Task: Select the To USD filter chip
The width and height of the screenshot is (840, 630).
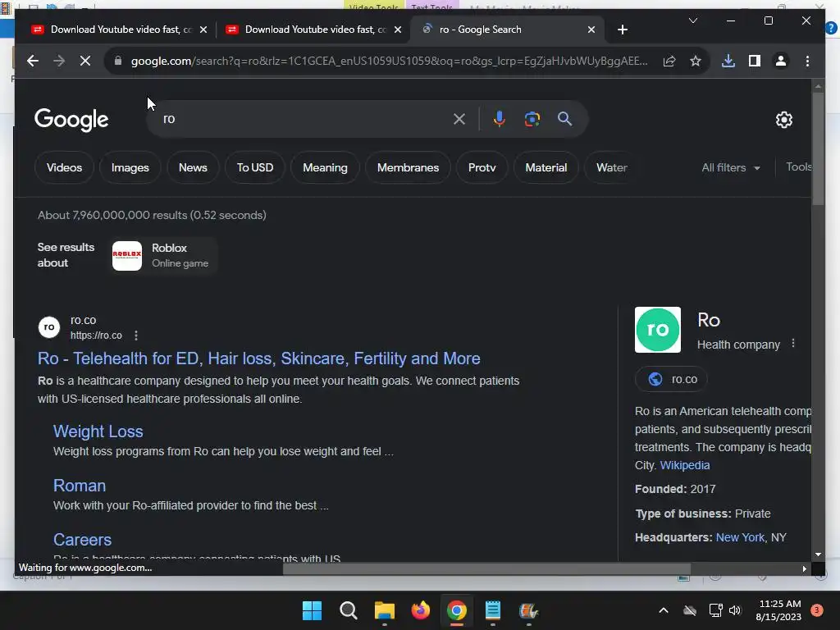Action: (255, 167)
